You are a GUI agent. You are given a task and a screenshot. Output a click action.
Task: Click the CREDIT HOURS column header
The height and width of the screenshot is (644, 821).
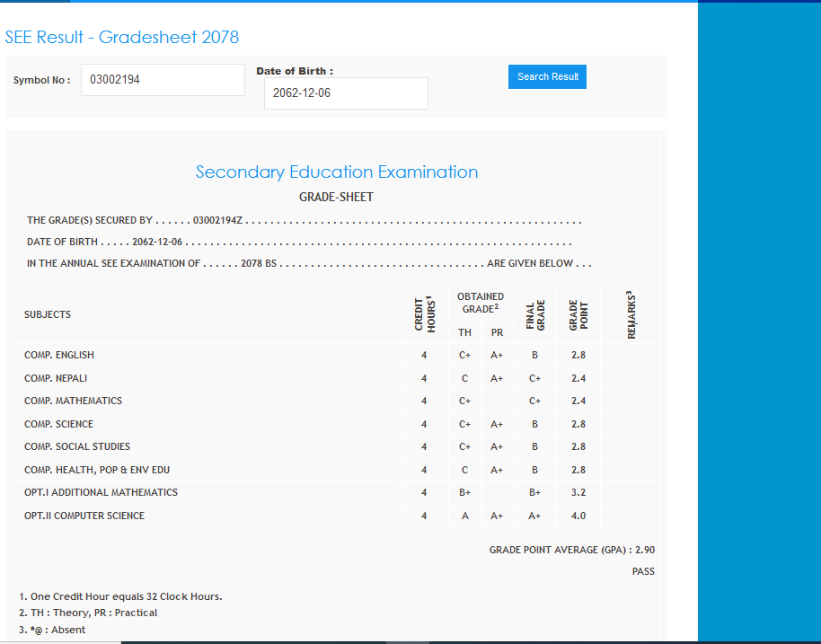pyautogui.click(x=424, y=314)
